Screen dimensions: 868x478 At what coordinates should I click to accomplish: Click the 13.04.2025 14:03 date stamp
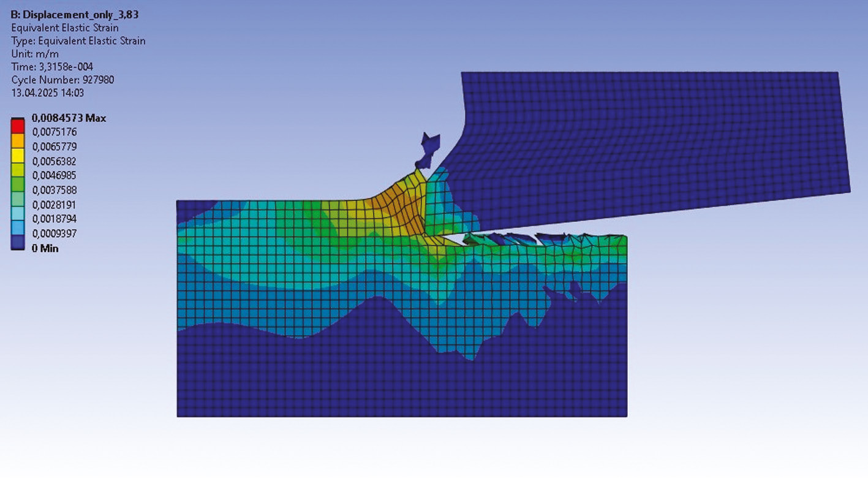(48, 93)
